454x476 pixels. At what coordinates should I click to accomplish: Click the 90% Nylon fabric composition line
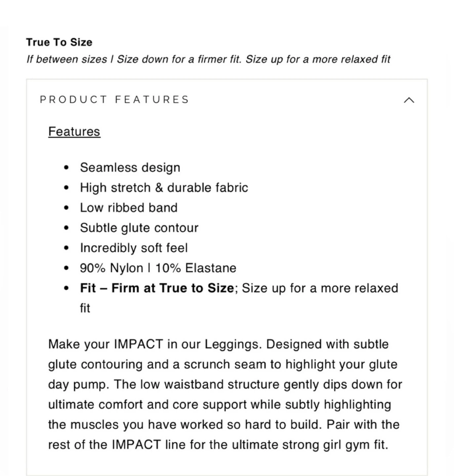pos(158,268)
